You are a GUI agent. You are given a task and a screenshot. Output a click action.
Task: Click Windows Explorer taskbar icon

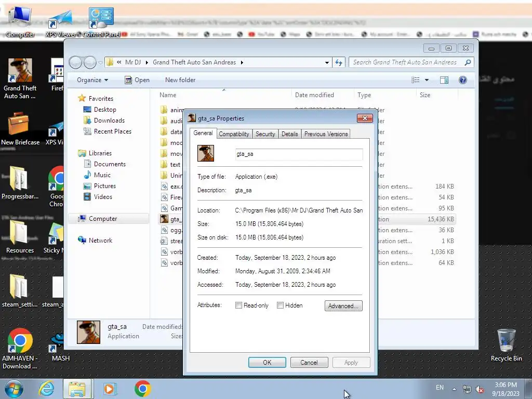pos(77,389)
